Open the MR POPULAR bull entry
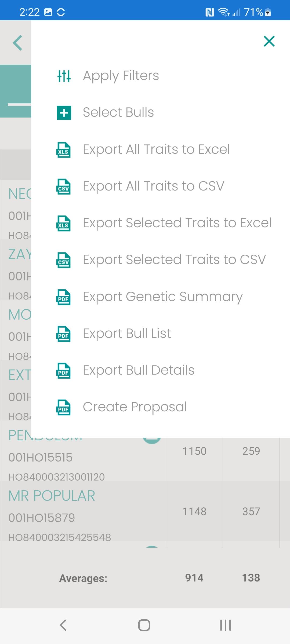This screenshot has width=290, height=644. point(52,496)
